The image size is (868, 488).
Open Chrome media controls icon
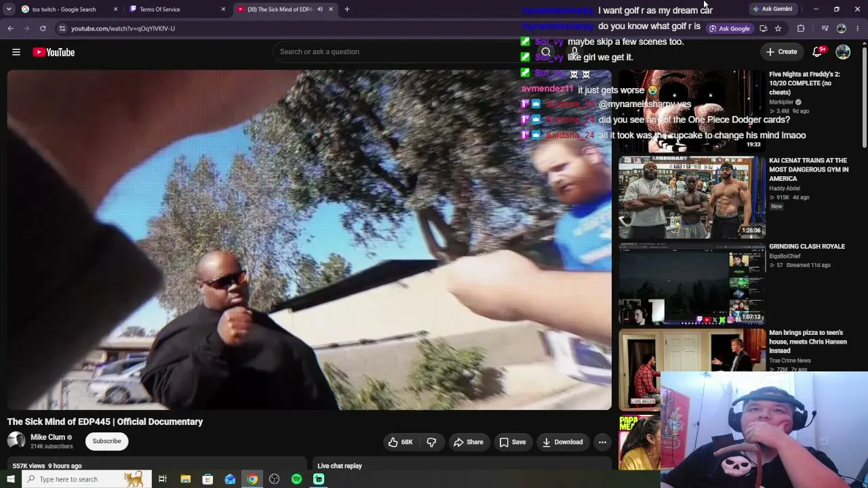tap(825, 28)
